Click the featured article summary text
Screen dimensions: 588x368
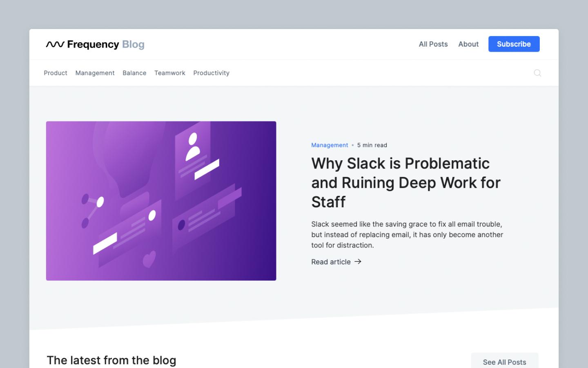coord(407,235)
